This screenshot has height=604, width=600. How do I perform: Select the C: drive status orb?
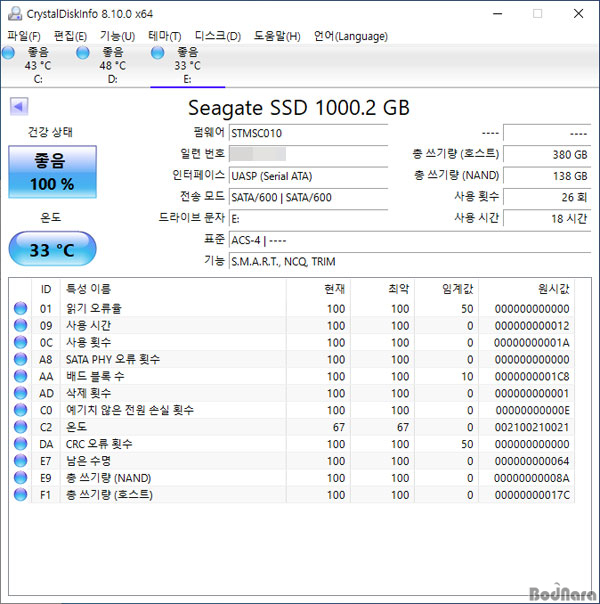[8, 52]
